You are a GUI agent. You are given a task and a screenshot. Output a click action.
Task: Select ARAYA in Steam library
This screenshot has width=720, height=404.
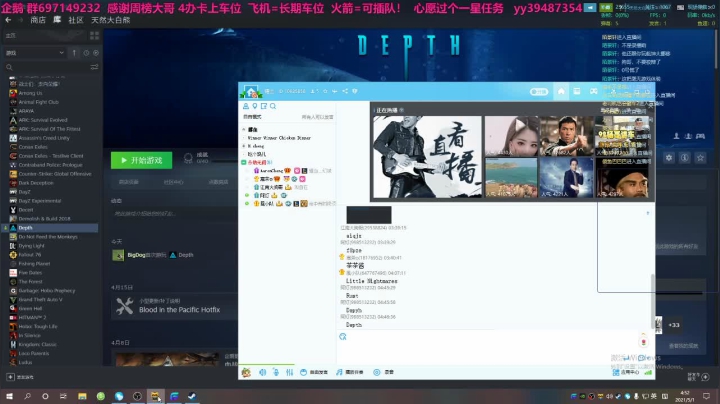tap(26, 111)
